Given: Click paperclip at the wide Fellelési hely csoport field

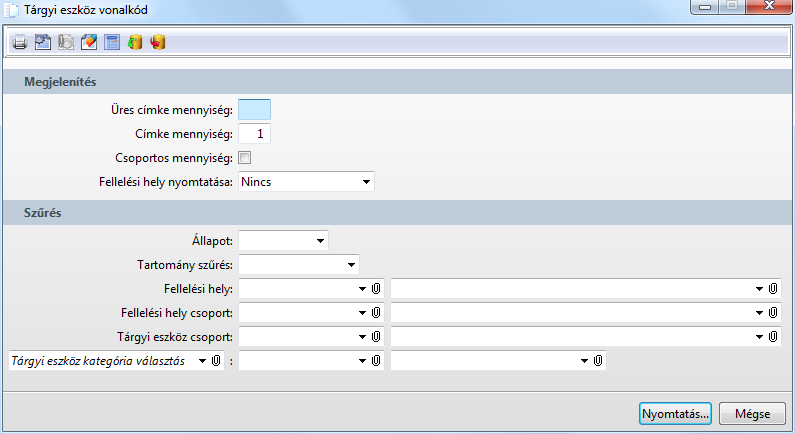Looking at the screenshot, I should click(773, 312).
